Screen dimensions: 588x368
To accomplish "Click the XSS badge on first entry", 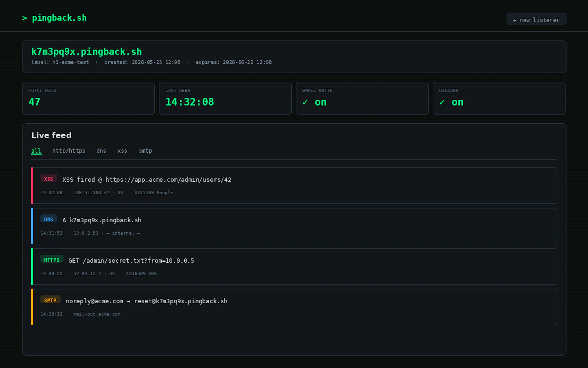I will pos(49,179).
